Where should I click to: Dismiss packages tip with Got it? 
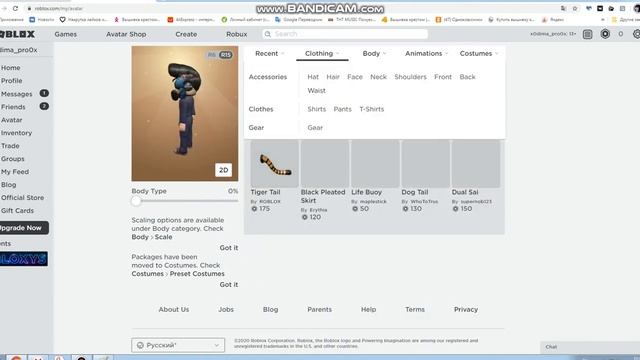(x=229, y=284)
